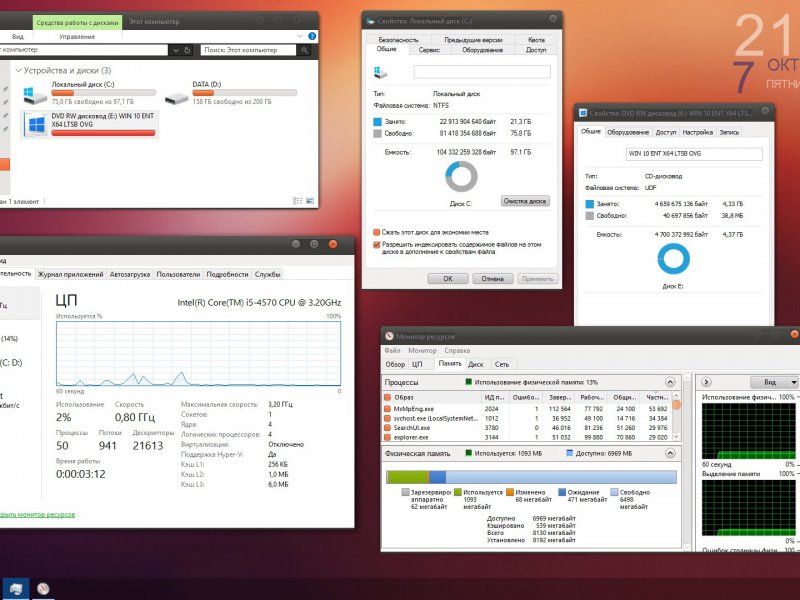Select the DVD RW дисковод (E:) icon
Viewport: 800px width, 600px height.
(x=36, y=124)
